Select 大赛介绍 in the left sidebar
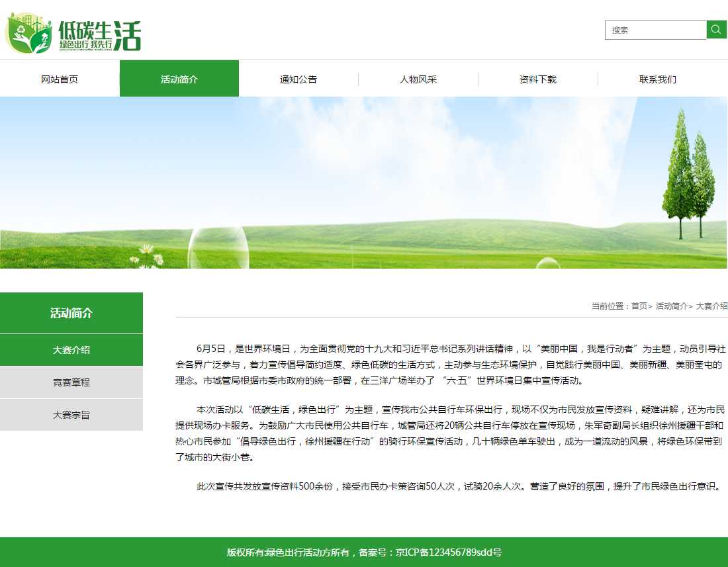The image size is (728, 567). tap(71, 350)
